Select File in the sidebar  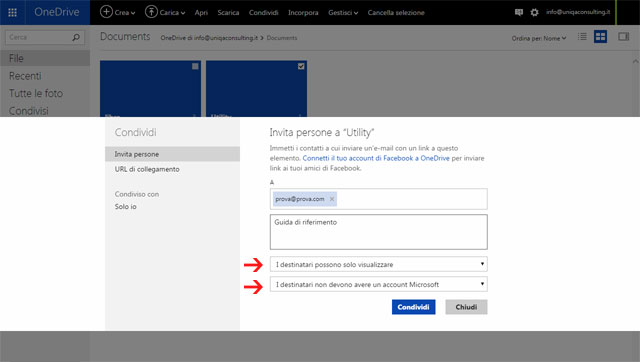point(45,58)
